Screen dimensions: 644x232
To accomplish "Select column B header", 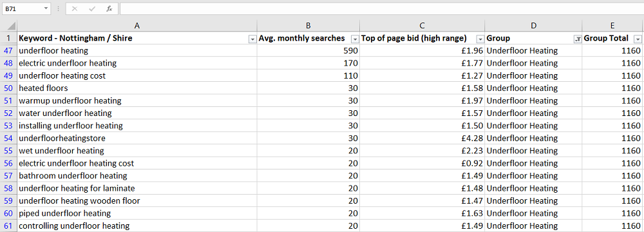I will coord(308,26).
